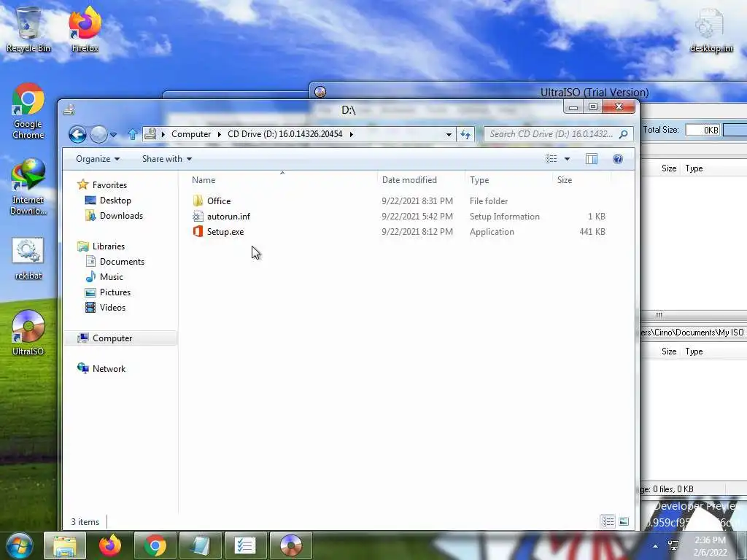Show hidden tray icons arrow
Screen dimensions: 747x560
pos(656,546)
